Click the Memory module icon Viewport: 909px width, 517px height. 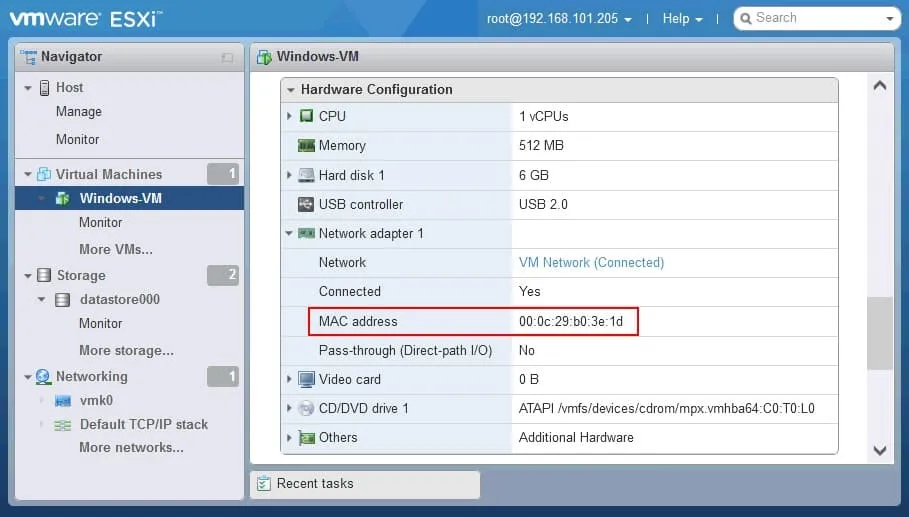tap(306, 146)
